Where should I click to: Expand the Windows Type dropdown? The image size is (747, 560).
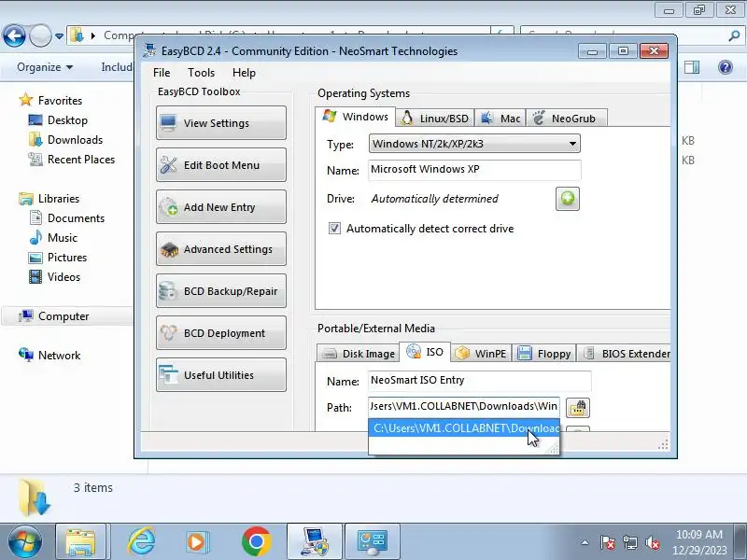coord(474,144)
